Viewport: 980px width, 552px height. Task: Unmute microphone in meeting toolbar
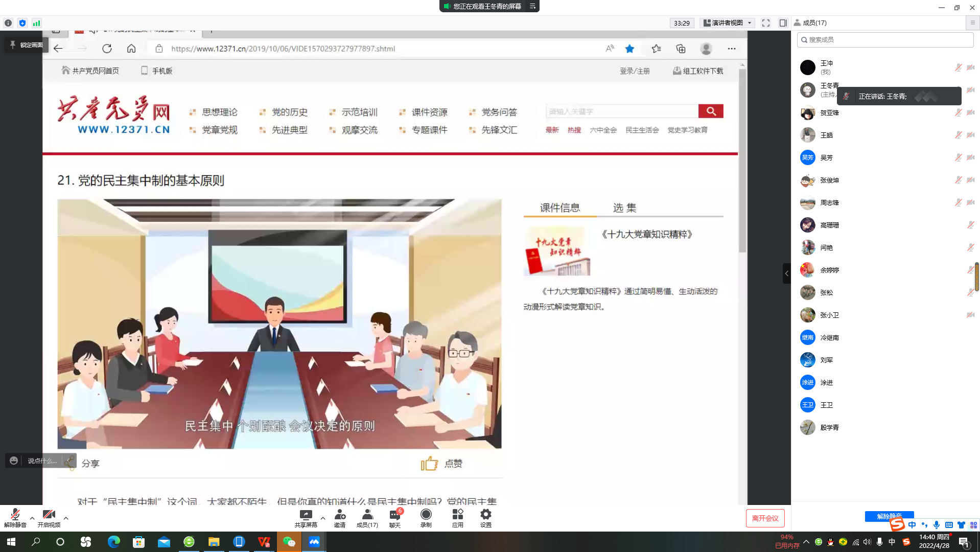[15, 517]
